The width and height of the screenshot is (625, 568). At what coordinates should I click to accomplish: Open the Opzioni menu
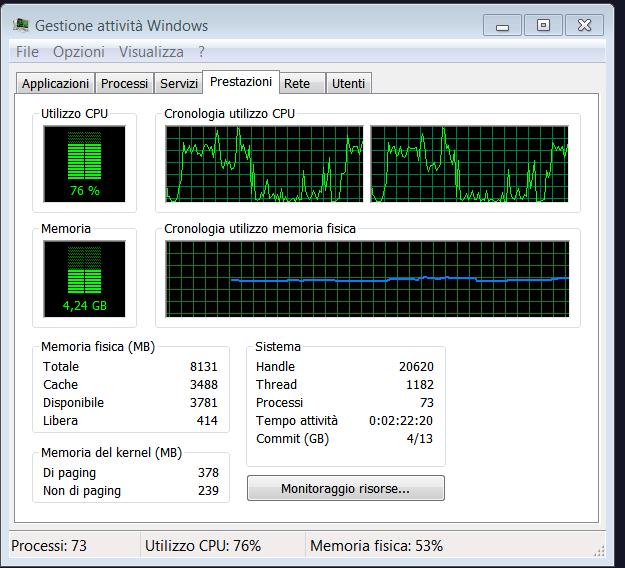pyautogui.click(x=79, y=52)
